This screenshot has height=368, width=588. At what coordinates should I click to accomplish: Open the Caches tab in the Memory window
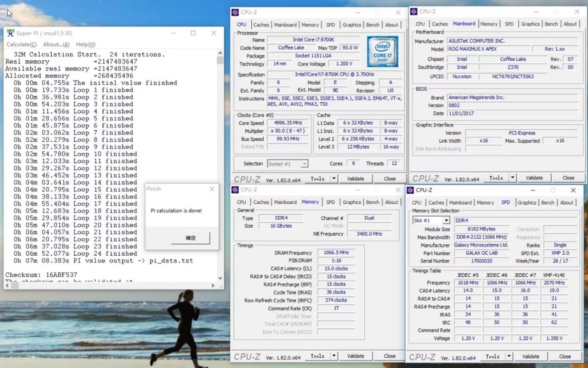point(261,202)
